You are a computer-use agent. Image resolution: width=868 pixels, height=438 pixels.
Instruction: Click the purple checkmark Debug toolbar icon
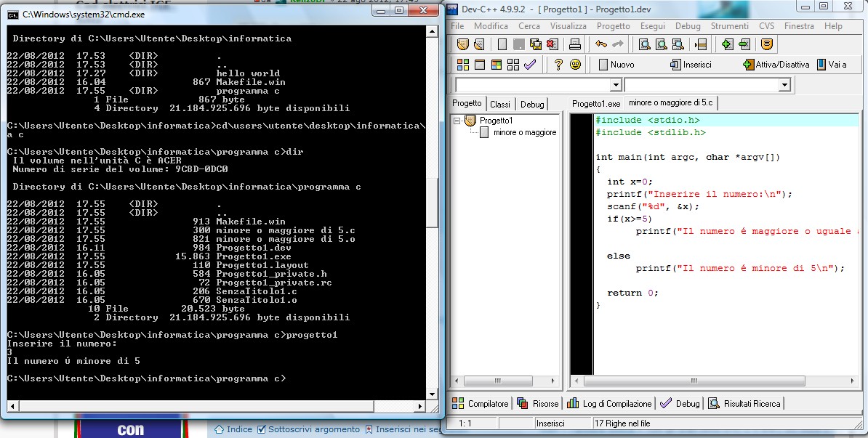click(x=530, y=65)
